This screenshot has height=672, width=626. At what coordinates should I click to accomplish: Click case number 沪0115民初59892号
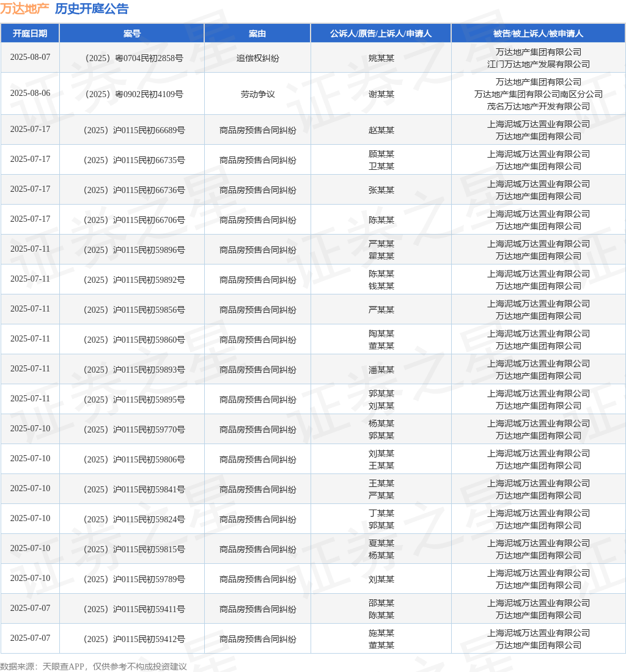134,280
